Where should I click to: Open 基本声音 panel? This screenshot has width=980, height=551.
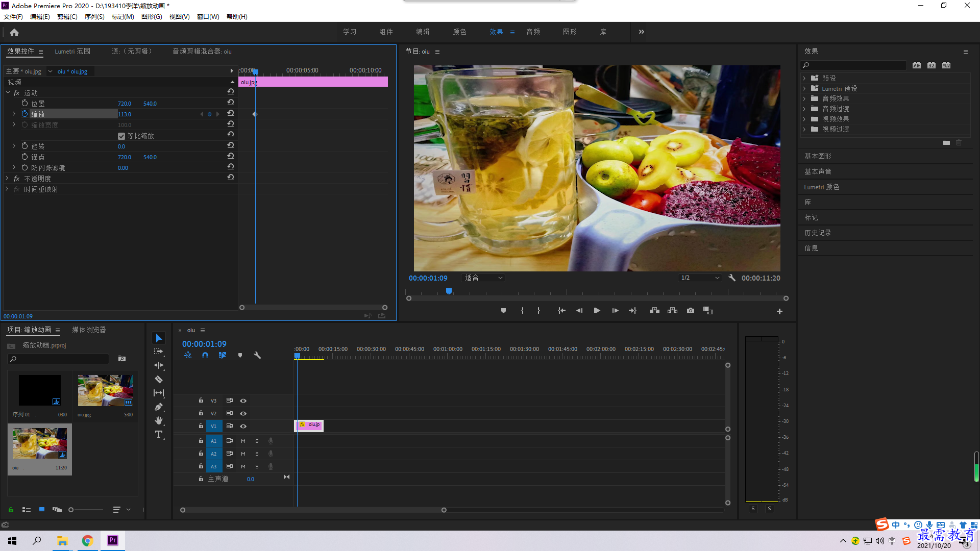818,171
